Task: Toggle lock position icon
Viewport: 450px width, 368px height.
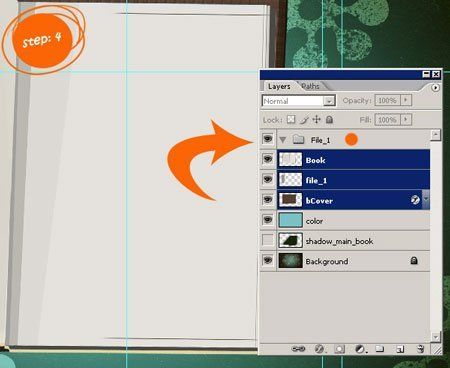Action: tap(316, 119)
